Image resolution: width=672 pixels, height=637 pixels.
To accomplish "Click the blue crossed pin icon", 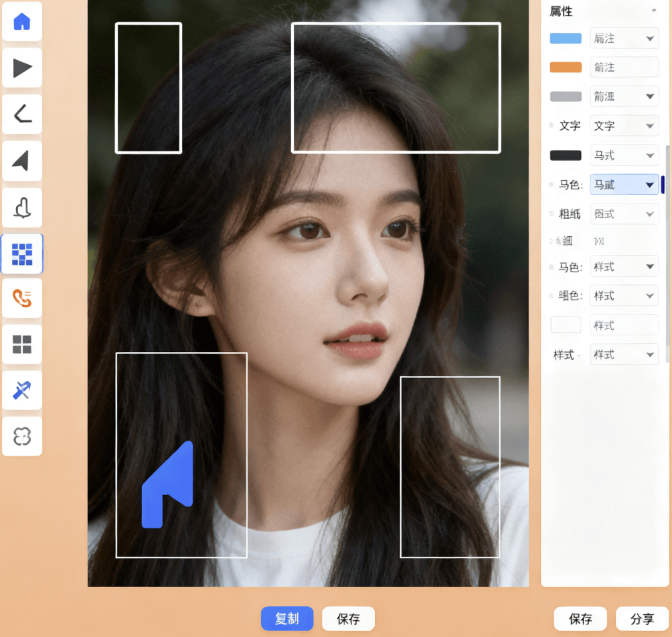I will [22, 390].
